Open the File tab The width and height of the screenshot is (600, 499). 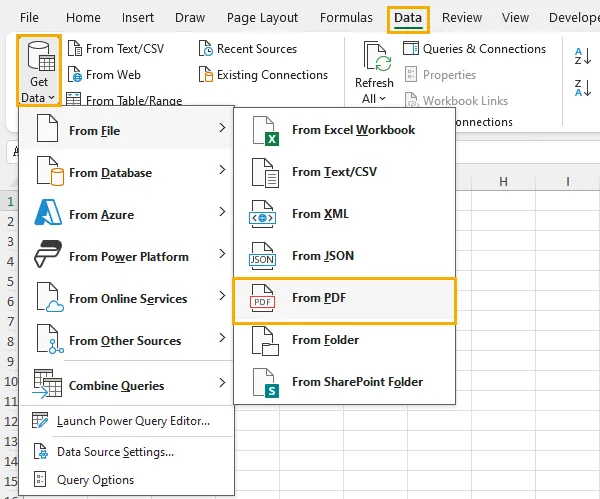click(x=29, y=18)
